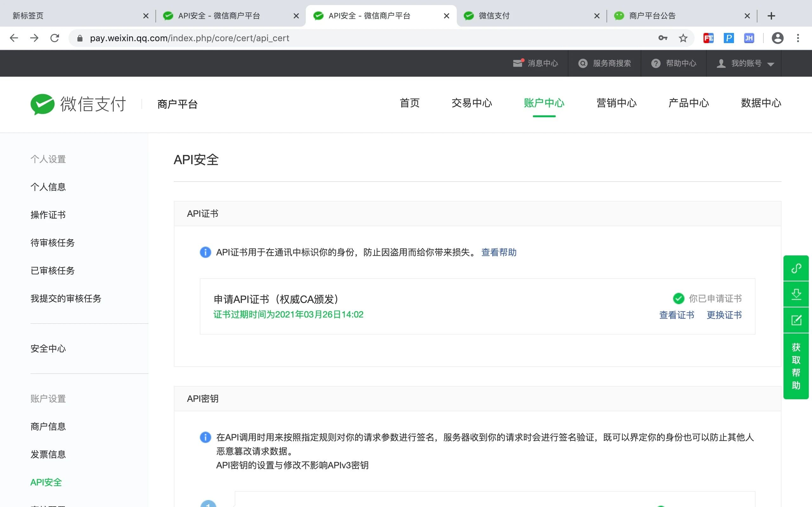Open 操作证书 in the left sidebar
Screen dimensions: 812x507
coord(48,215)
